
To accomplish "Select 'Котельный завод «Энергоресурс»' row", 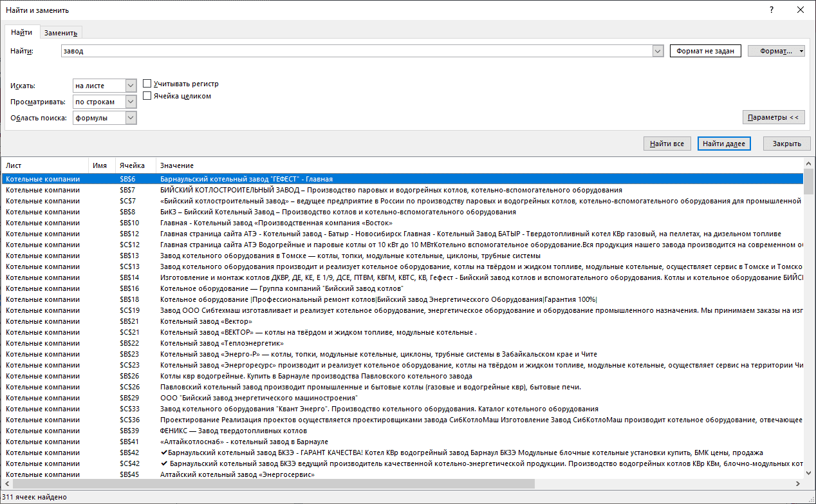I will (402, 365).
